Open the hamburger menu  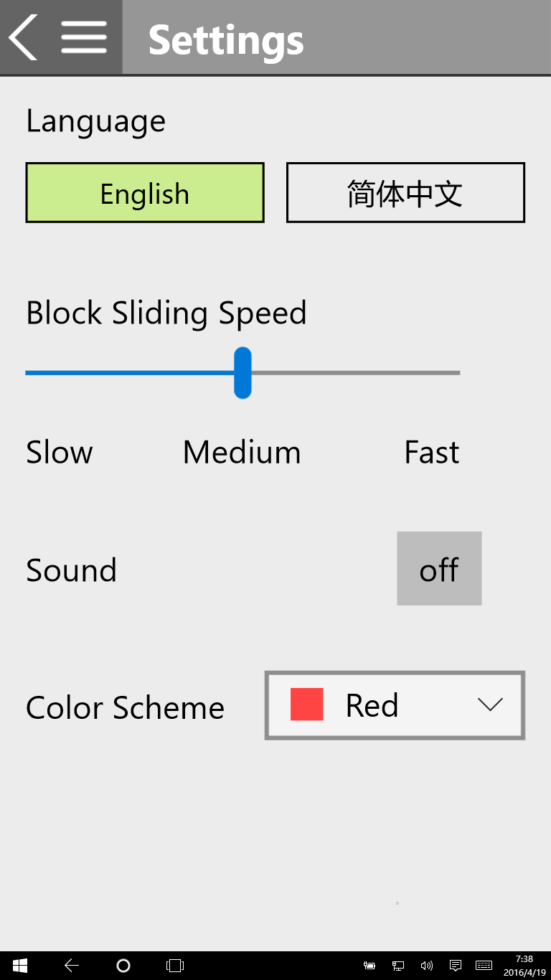(84, 37)
